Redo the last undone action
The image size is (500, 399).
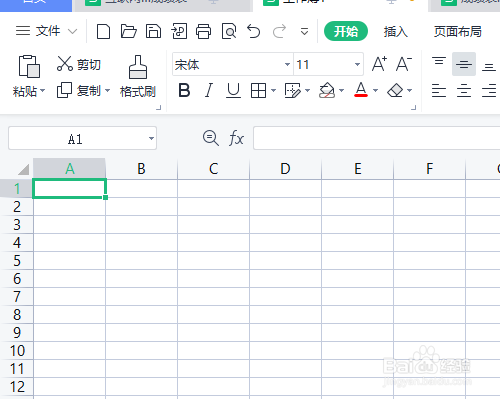pyautogui.click(x=279, y=32)
